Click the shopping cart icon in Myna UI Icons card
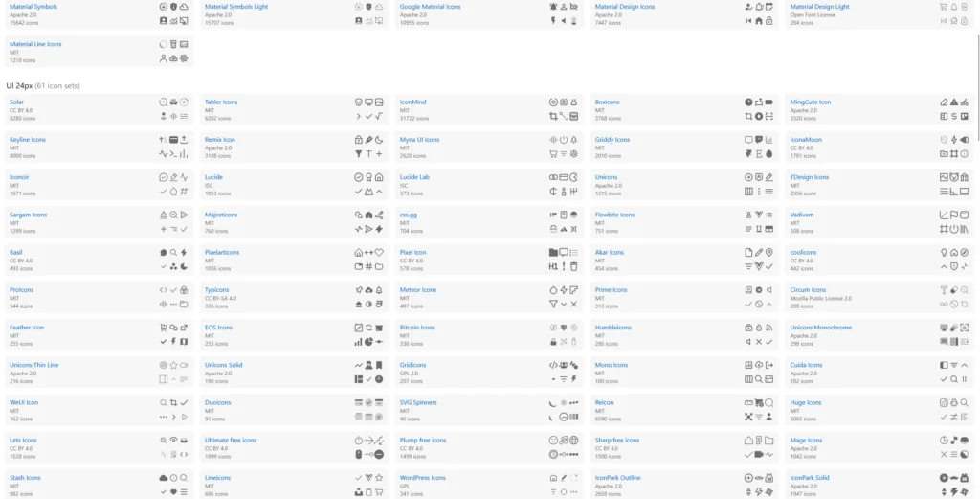The image size is (980, 499). pos(554,154)
